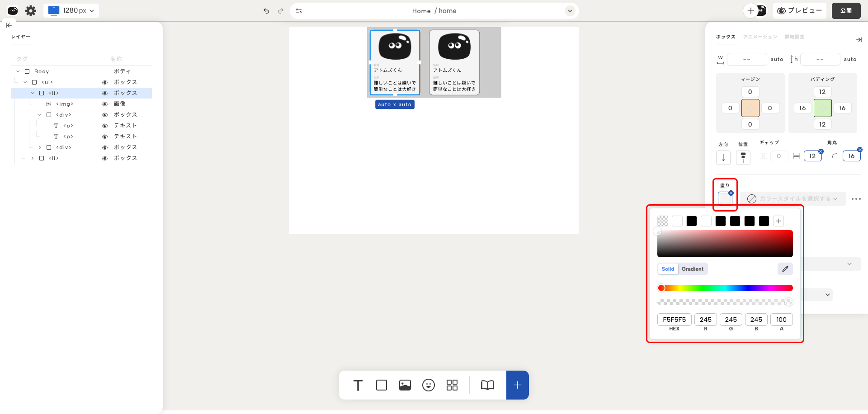Viewport: 868px width, 414px height.
Task: Switch to the 詳細設定 tab
Action: tap(794, 37)
